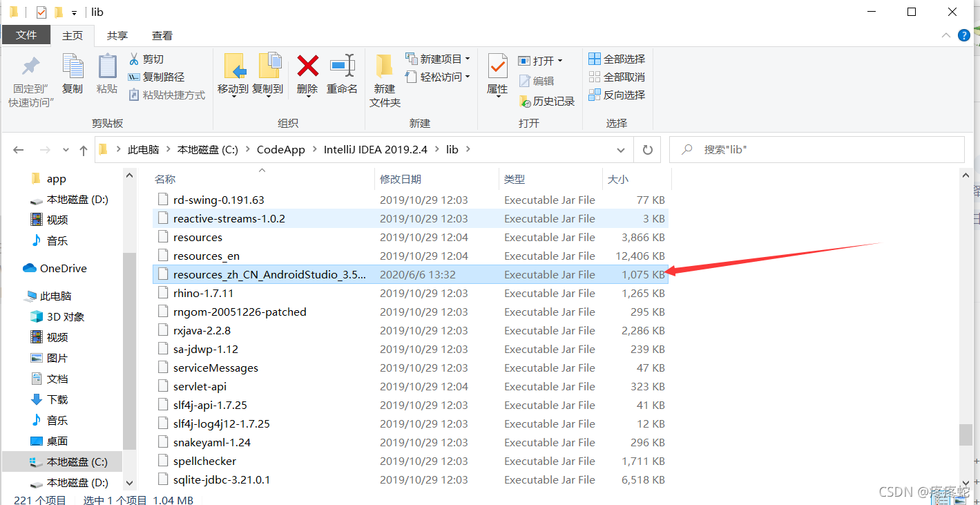The width and height of the screenshot is (980, 505).
Task: Open the Open (打开) dropdown
Action: [x=541, y=61]
